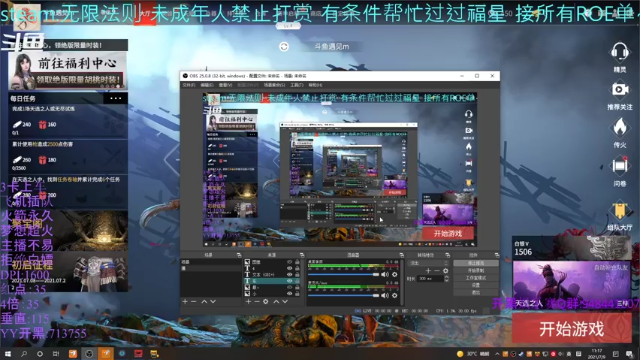
Task: Toggle visibility of 图像 source
Action: (290, 262)
